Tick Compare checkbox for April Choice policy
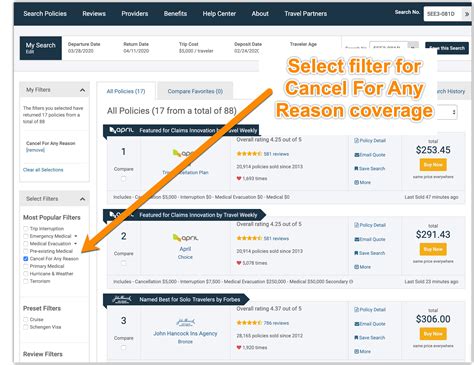The height and width of the screenshot is (365, 474). click(123, 263)
